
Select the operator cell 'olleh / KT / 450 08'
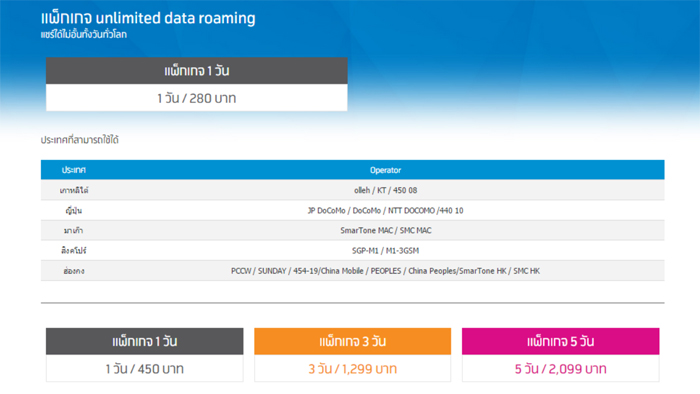point(385,191)
